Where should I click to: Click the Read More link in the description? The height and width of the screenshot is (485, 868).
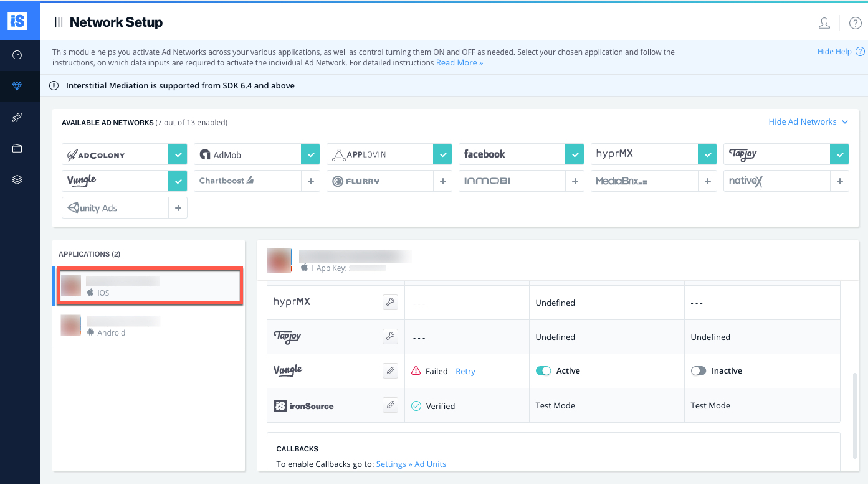tap(459, 62)
